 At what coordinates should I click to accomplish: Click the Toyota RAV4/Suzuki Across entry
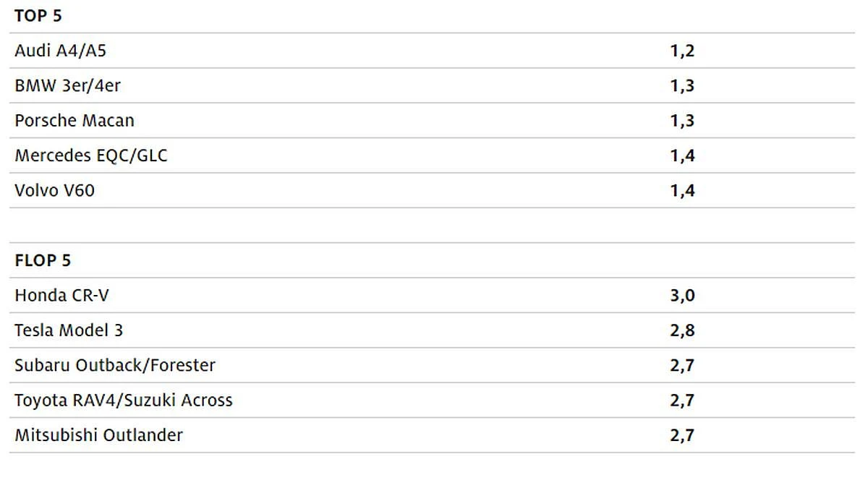124,400
